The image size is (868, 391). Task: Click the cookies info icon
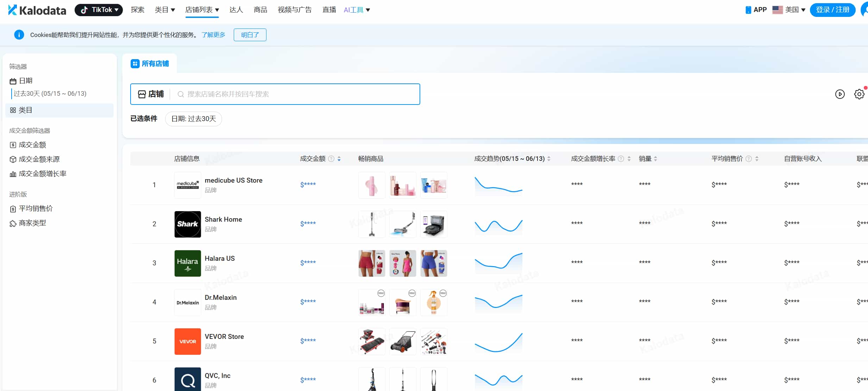pos(19,35)
